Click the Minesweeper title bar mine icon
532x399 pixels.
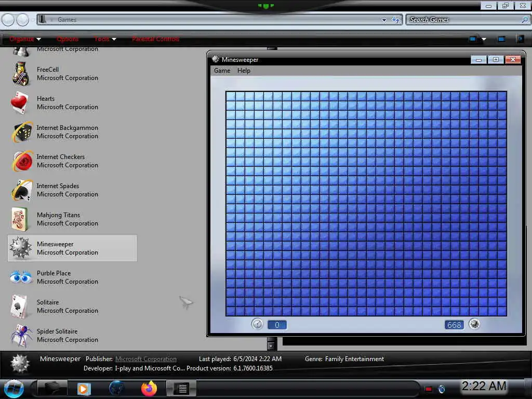point(216,59)
